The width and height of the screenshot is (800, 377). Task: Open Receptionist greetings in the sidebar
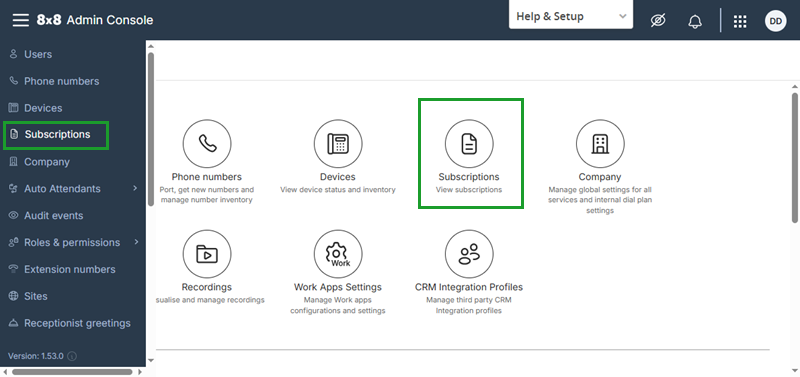pos(78,323)
